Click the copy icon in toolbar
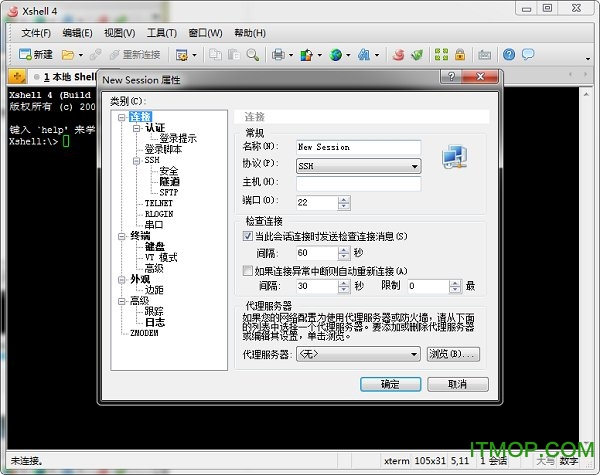Viewport: 600px width, 475px height. pyautogui.click(x=215, y=55)
